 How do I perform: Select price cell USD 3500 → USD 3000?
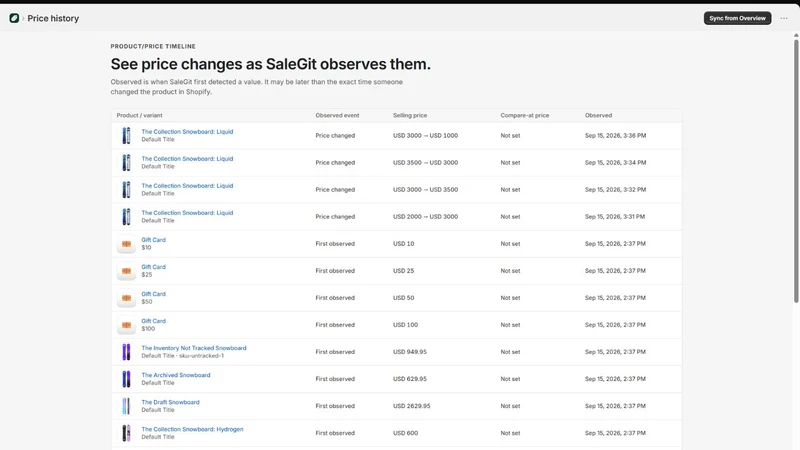pos(426,163)
